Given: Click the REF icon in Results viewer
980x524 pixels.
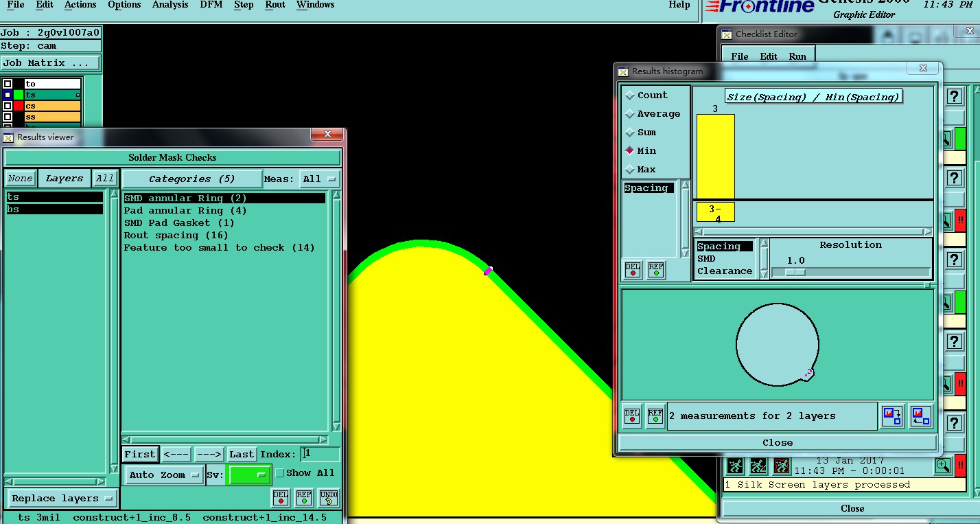Looking at the screenshot, I should point(304,497).
